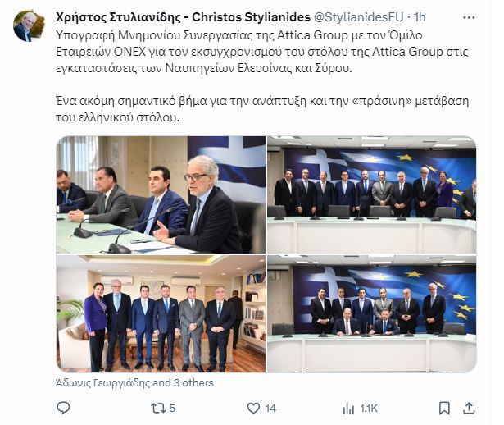Click the repost count of 5

pyautogui.click(x=172, y=409)
